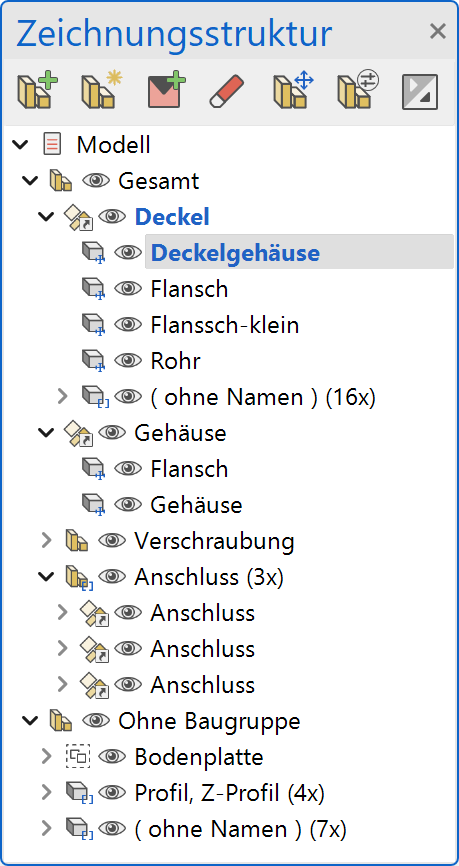Image resolution: width=459 pixels, height=866 pixels.
Task: Toggle the eye icon for Rohr
Action: point(128,361)
